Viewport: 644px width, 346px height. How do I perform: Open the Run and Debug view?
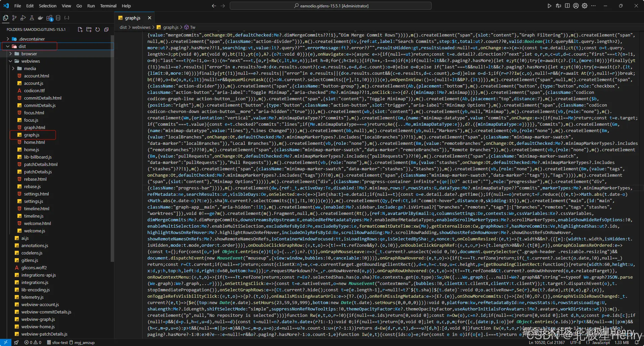[x=23, y=18]
